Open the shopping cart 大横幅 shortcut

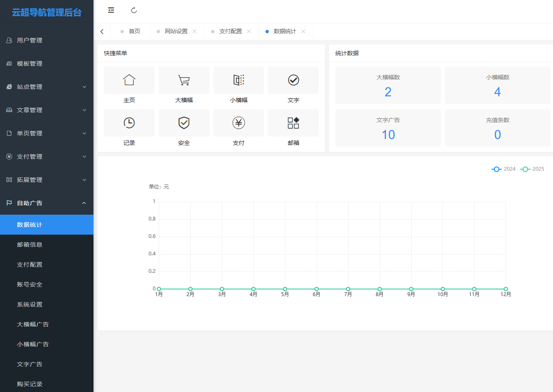click(184, 80)
